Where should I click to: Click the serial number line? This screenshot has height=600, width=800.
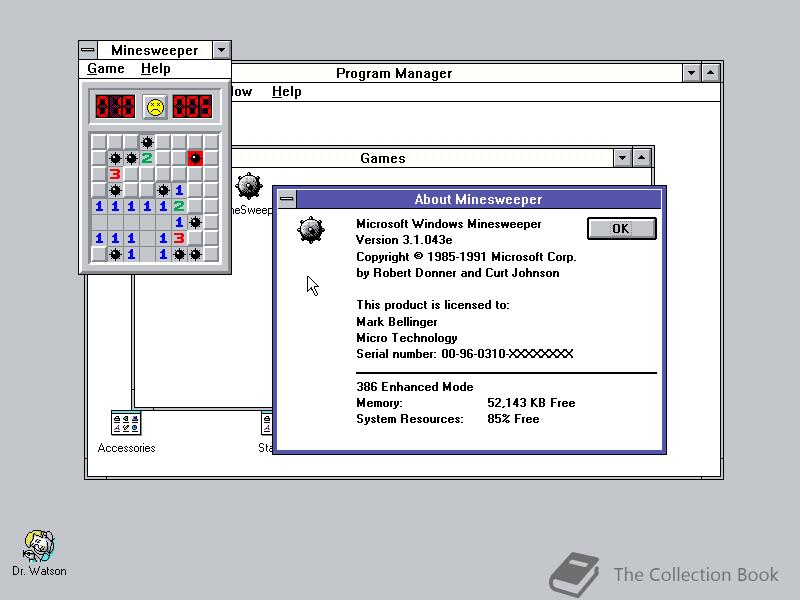point(464,354)
